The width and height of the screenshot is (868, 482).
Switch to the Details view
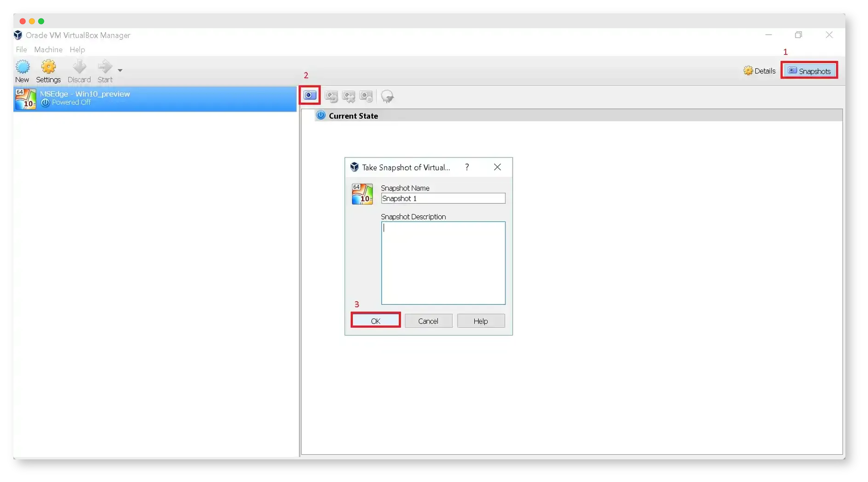[x=759, y=71]
